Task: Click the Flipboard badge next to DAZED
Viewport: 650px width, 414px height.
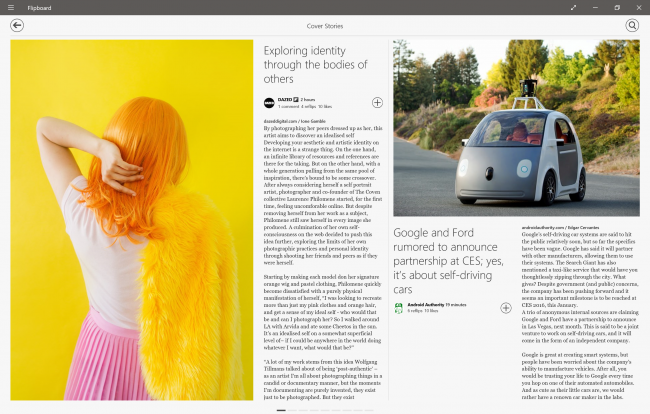Action: pyautogui.click(x=296, y=99)
